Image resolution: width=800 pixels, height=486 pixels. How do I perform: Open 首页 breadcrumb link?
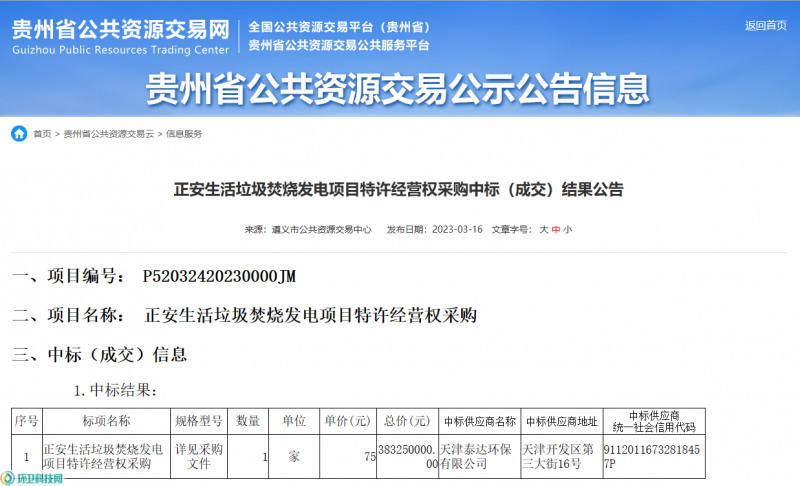click(42, 134)
